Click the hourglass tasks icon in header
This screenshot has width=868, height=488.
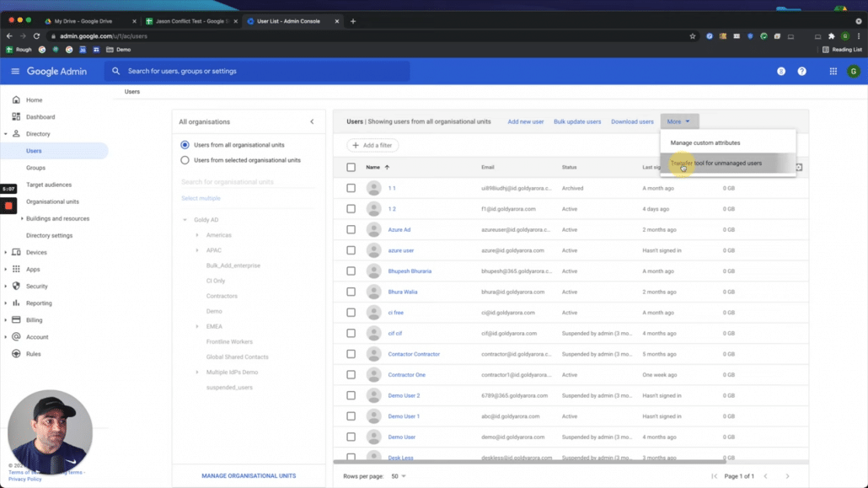(781, 71)
